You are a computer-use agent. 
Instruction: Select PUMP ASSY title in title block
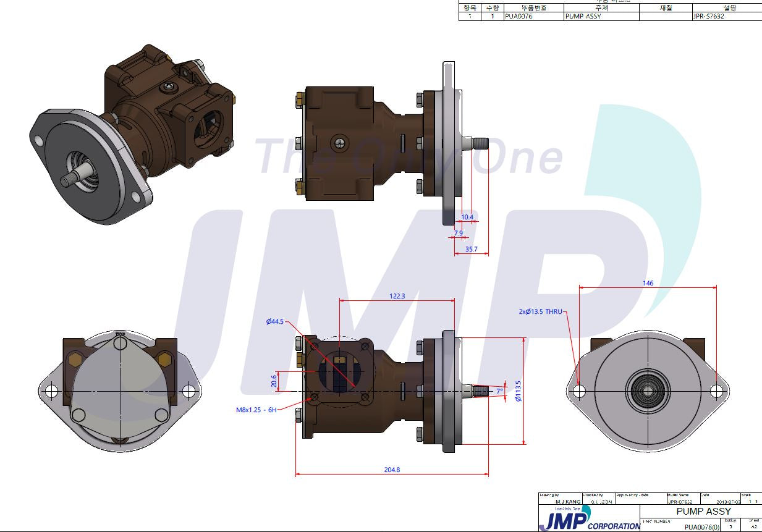tap(703, 512)
